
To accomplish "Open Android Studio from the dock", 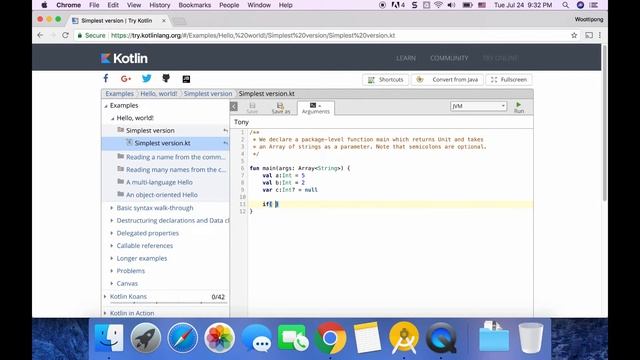I will (x=404, y=338).
